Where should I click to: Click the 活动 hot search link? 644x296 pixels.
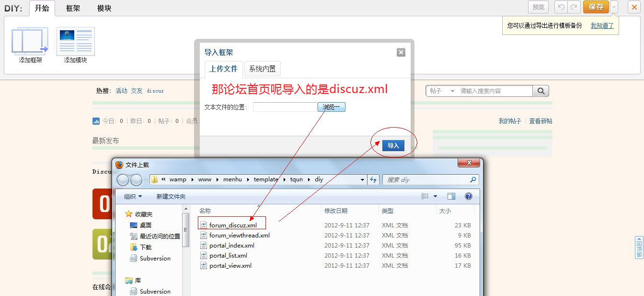[121, 91]
